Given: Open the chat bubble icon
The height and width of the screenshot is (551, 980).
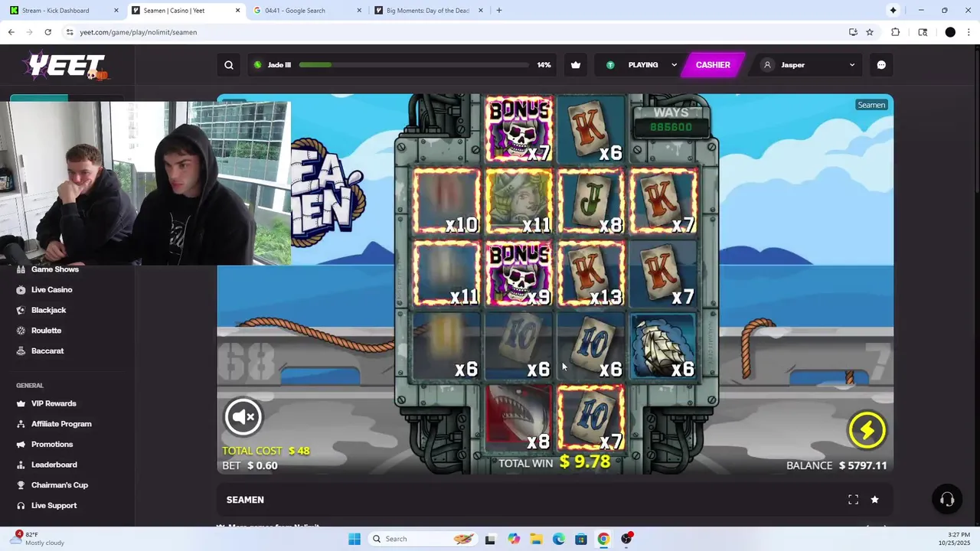Looking at the screenshot, I should (881, 65).
